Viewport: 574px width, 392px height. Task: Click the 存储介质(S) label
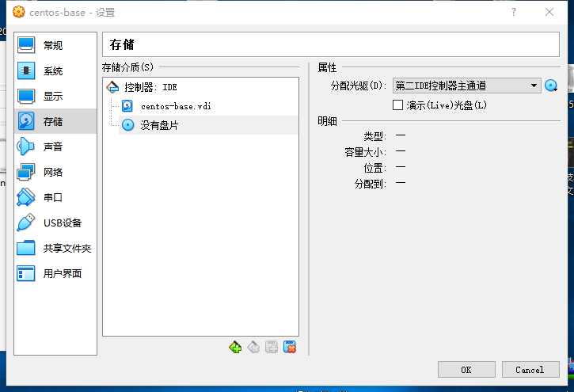pyautogui.click(x=127, y=67)
